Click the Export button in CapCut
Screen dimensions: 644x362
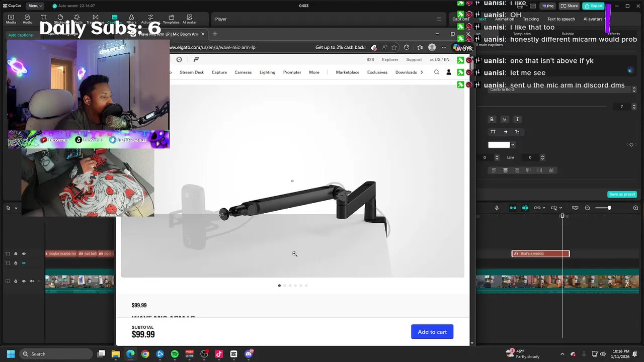tap(594, 6)
